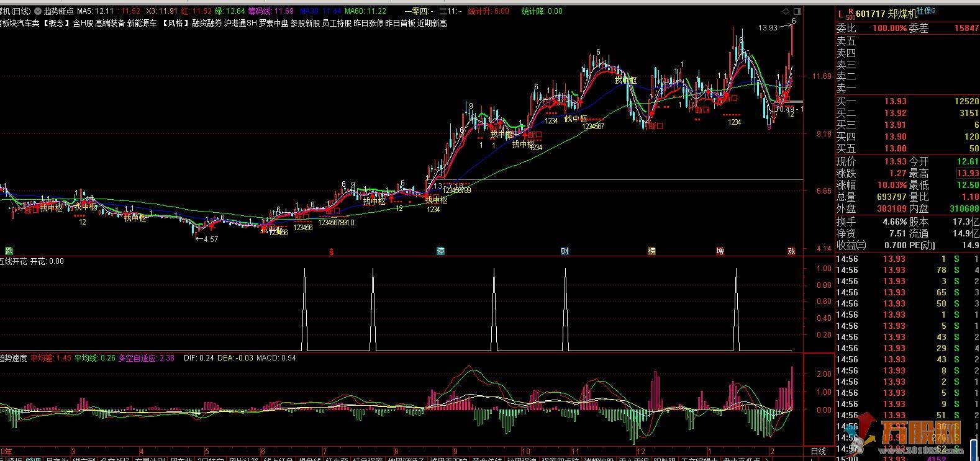
Task: Click the tick row with volume 29
Action: tap(907, 348)
